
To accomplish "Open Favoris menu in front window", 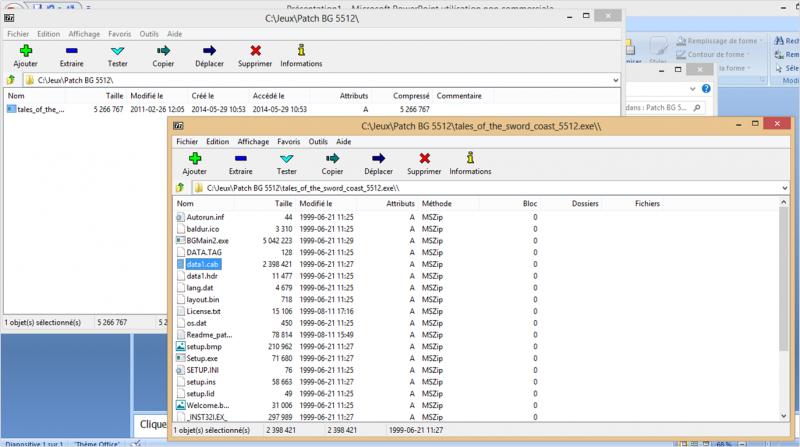I will click(289, 141).
